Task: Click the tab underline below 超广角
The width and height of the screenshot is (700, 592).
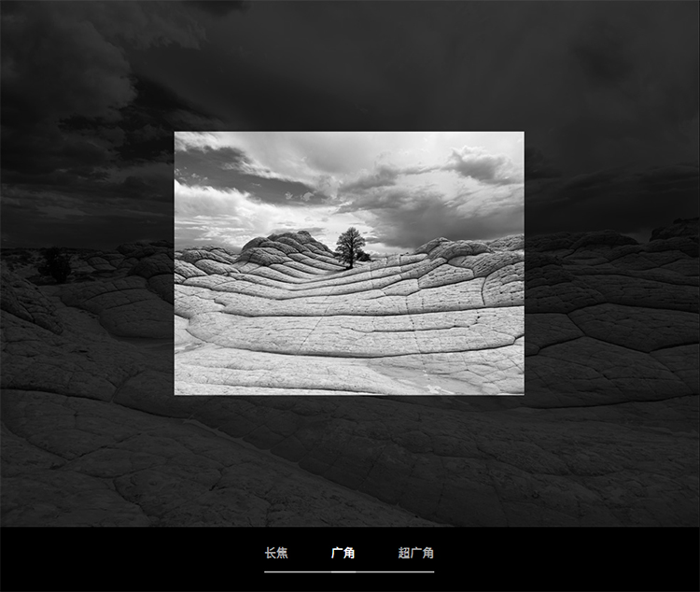Action: pyautogui.click(x=415, y=571)
